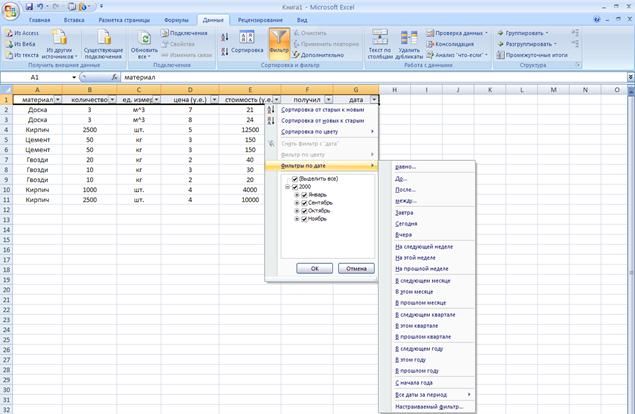Click Группировать in Структура group
Screen dimensions: 635x414
point(523,33)
